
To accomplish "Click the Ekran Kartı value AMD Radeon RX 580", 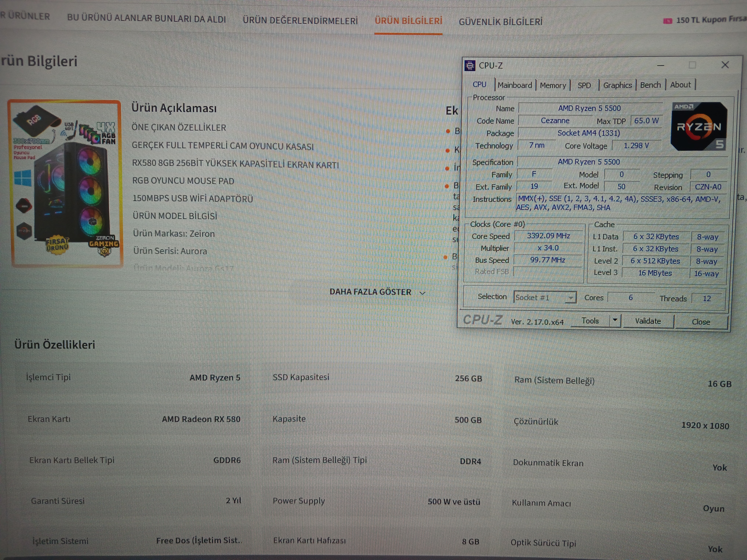I will [201, 419].
